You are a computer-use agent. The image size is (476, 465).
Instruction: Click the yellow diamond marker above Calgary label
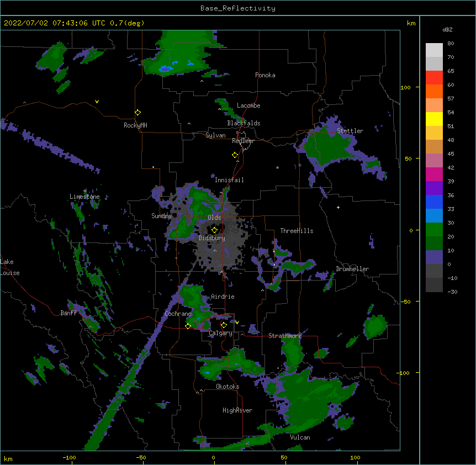pos(224,325)
